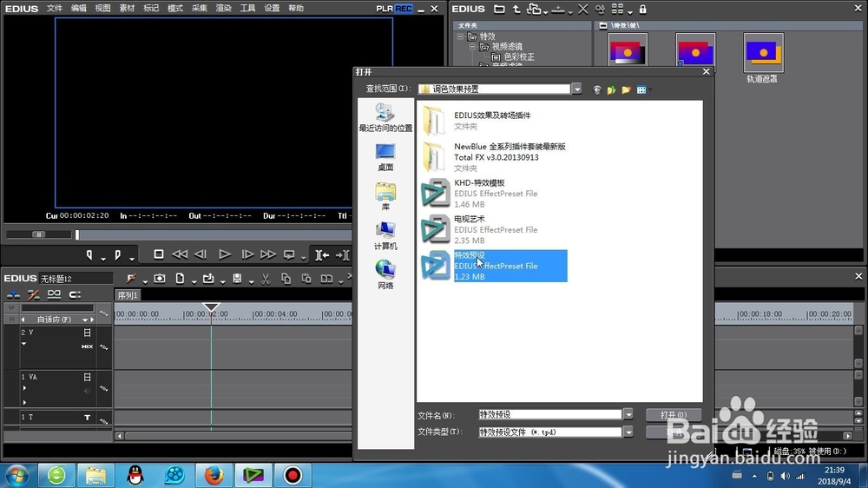Click the copy icon in timeline toolbar
The height and width of the screenshot is (488, 868).
(286, 279)
